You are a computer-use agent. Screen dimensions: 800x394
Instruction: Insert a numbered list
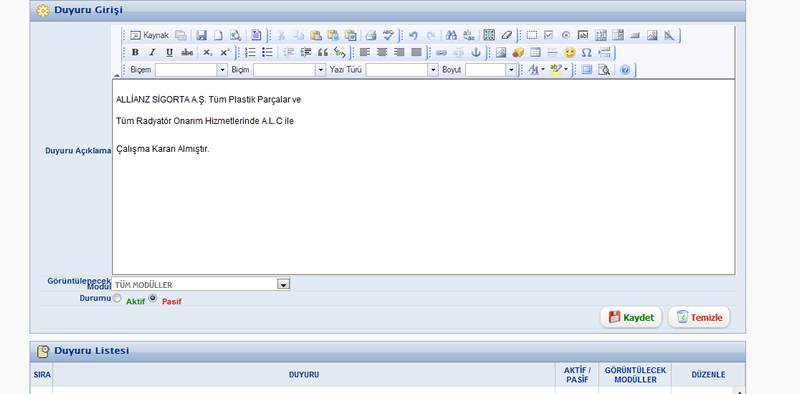[250, 52]
